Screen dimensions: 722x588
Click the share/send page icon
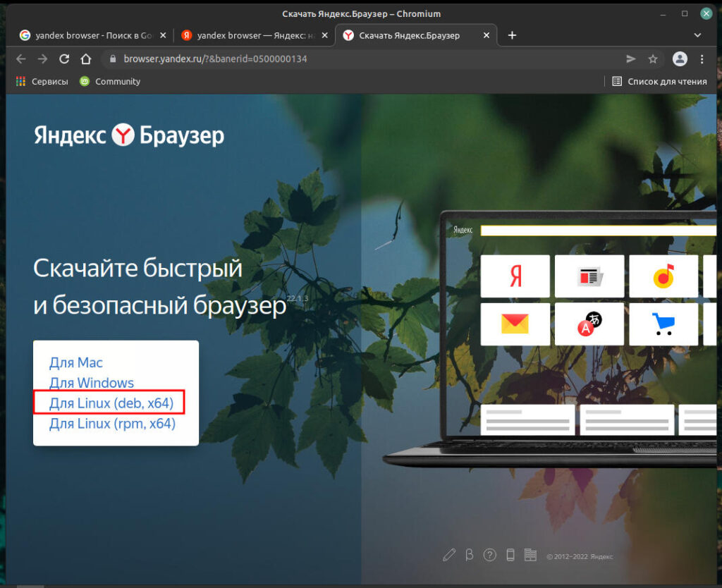631,59
